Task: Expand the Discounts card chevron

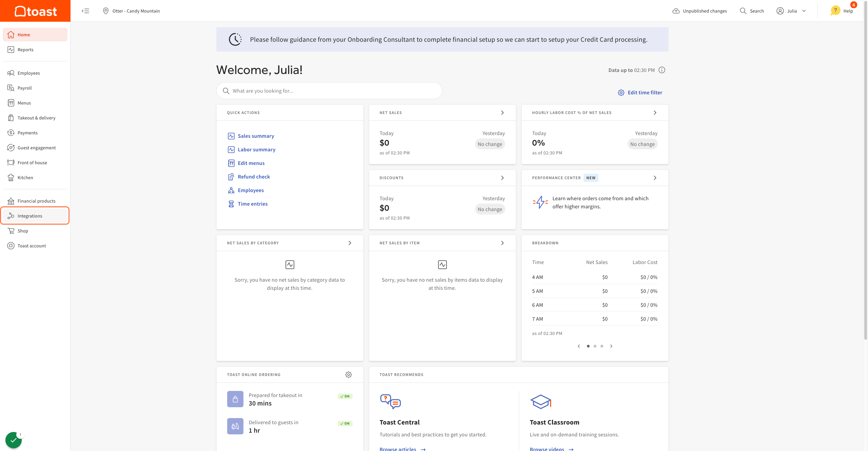Action: coord(502,178)
